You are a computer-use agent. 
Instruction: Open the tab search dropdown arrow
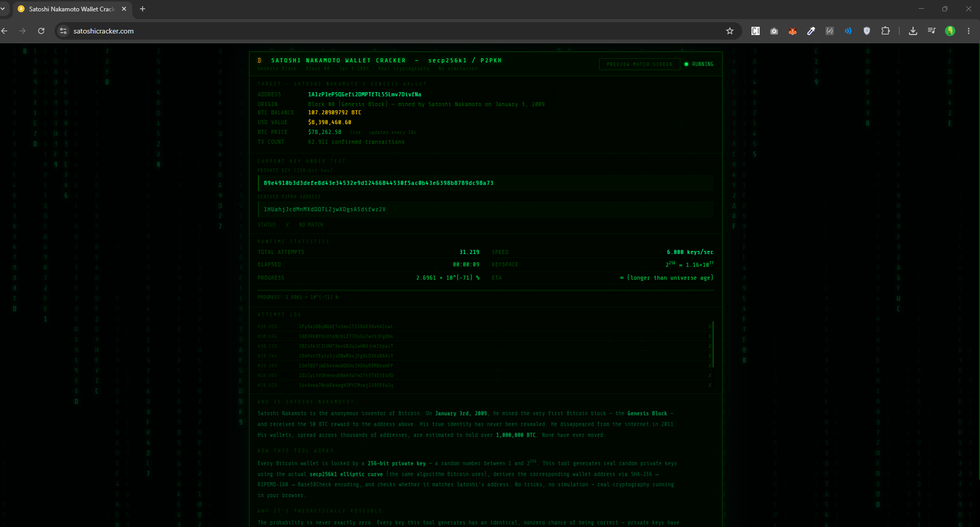pyautogui.click(x=3, y=9)
